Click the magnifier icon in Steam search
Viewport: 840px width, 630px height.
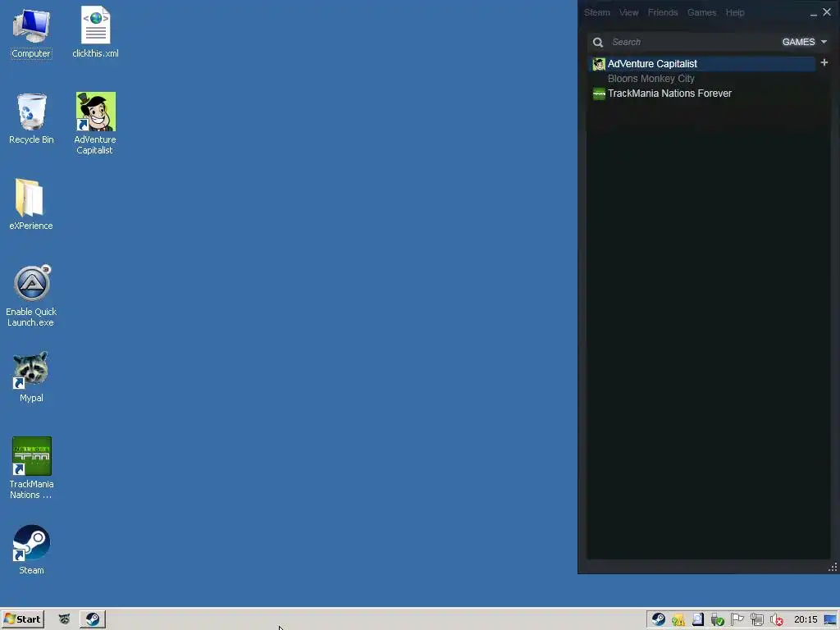[598, 43]
